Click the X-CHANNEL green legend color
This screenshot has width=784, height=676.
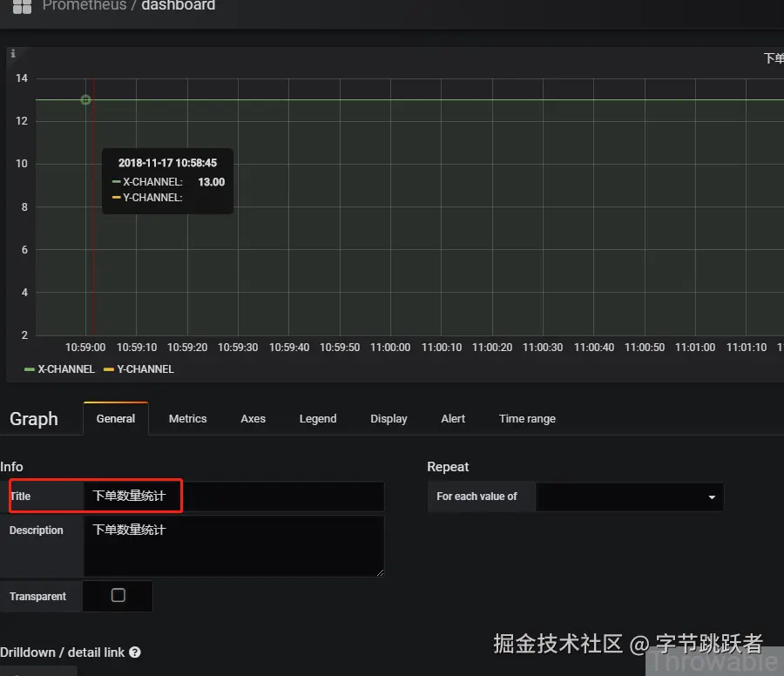point(30,369)
